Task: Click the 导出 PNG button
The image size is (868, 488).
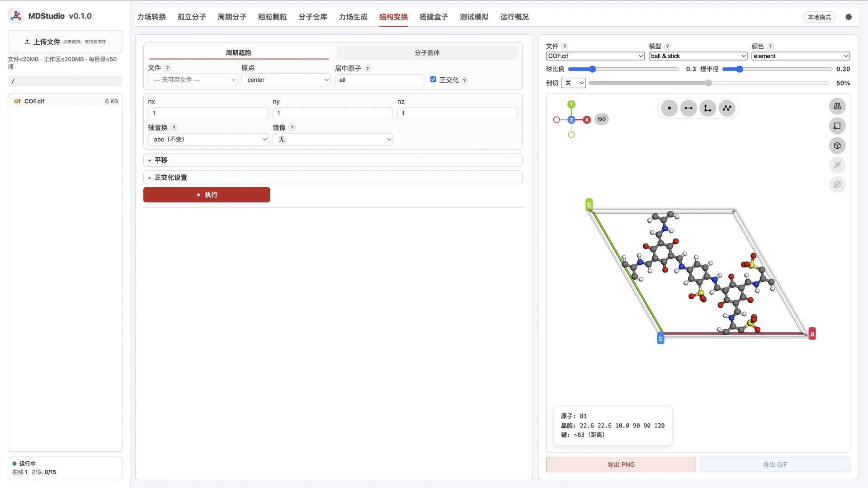Action: (621, 465)
